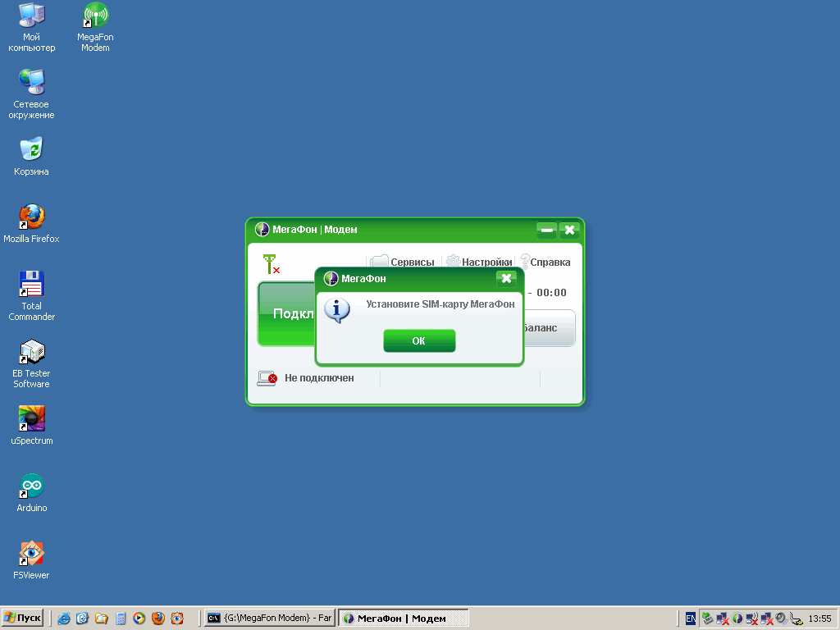This screenshot has width=840, height=630.
Task: Click the no-signal antenna icon
Action: click(272, 264)
